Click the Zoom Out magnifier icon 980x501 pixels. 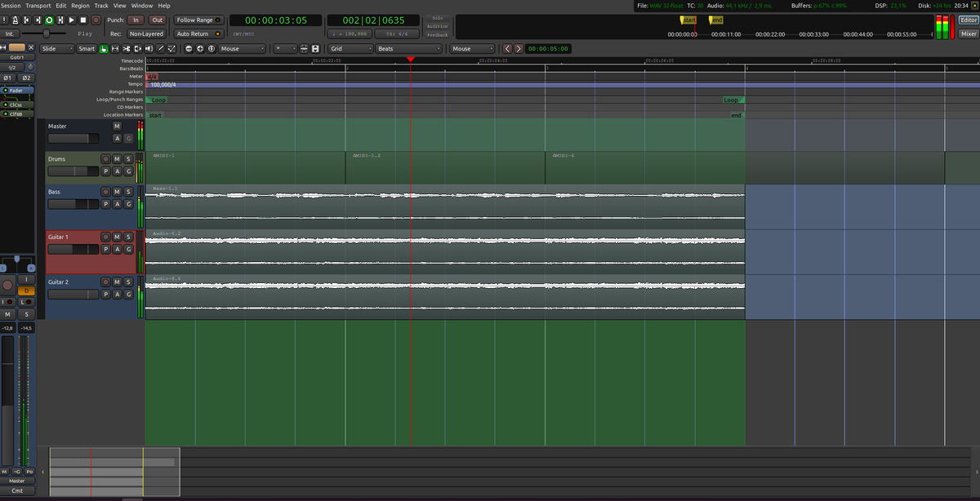point(189,49)
